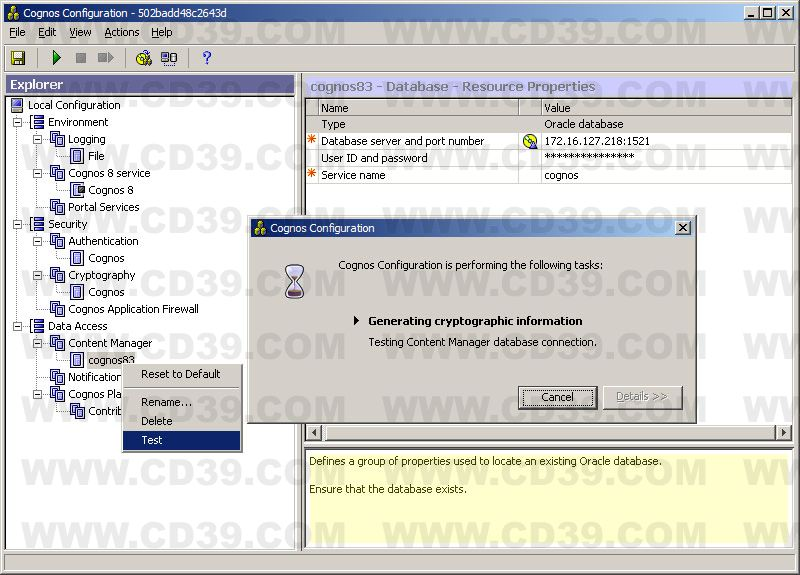Collapse the Environment tree node
This screenshot has height=575, width=800.
point(17,122)
